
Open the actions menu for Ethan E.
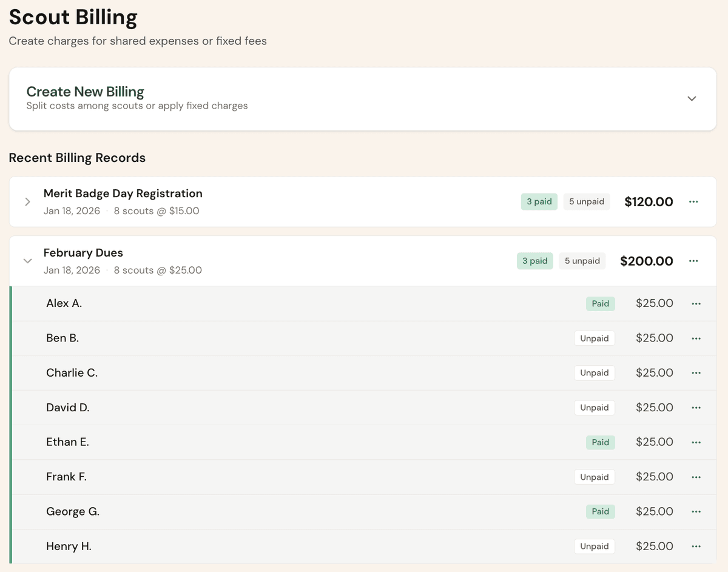coord(696,442)
